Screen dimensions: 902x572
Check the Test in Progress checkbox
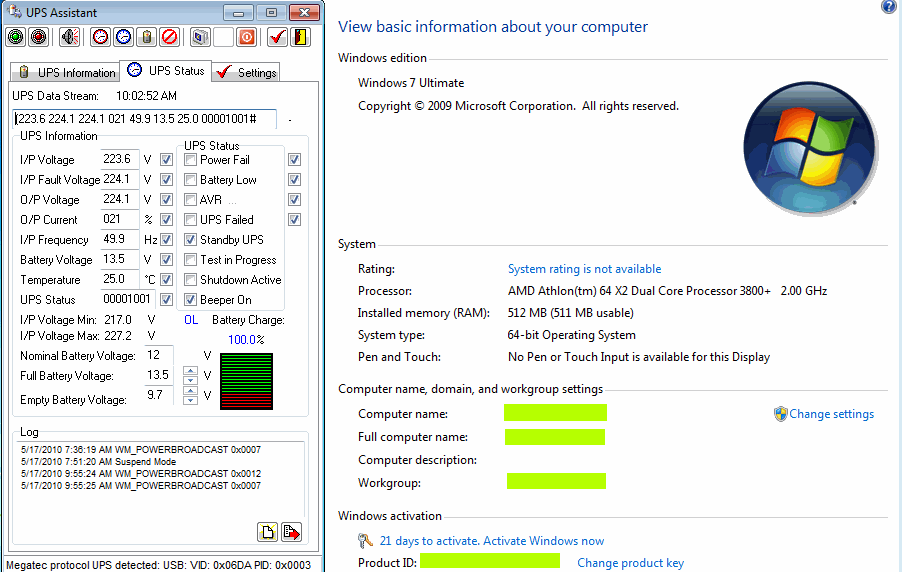point(190,260)
